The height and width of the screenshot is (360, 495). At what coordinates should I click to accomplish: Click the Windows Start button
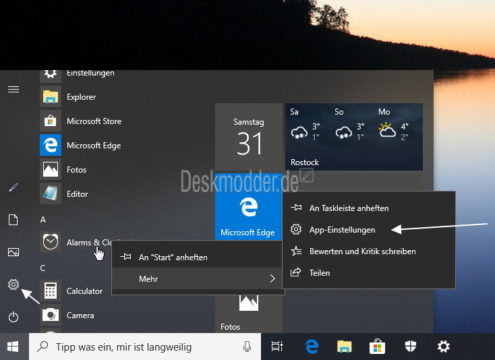[13, 347]
